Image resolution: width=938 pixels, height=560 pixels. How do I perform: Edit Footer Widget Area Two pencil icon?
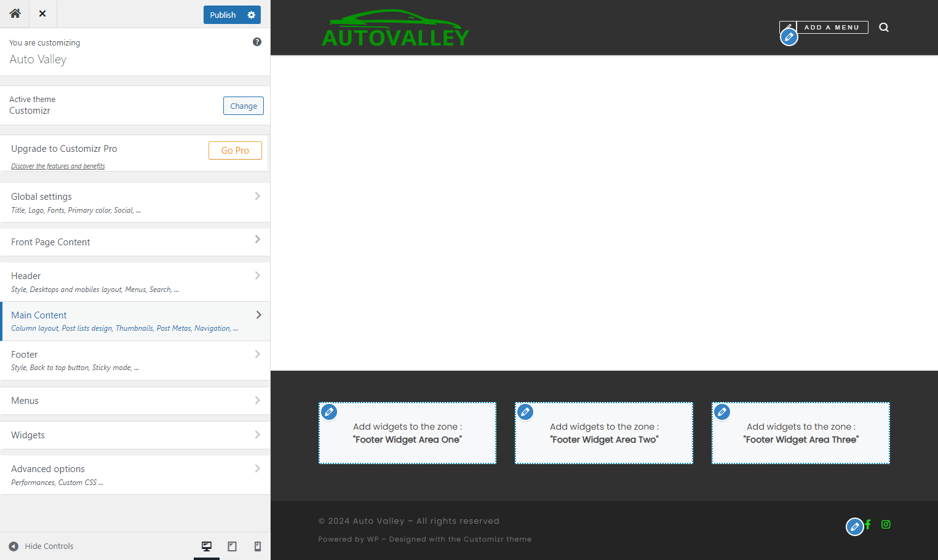[525, 412]
